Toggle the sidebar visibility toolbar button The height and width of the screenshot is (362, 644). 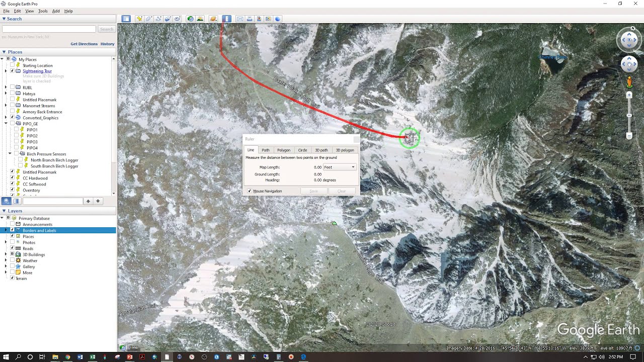[x=126, y=19]
